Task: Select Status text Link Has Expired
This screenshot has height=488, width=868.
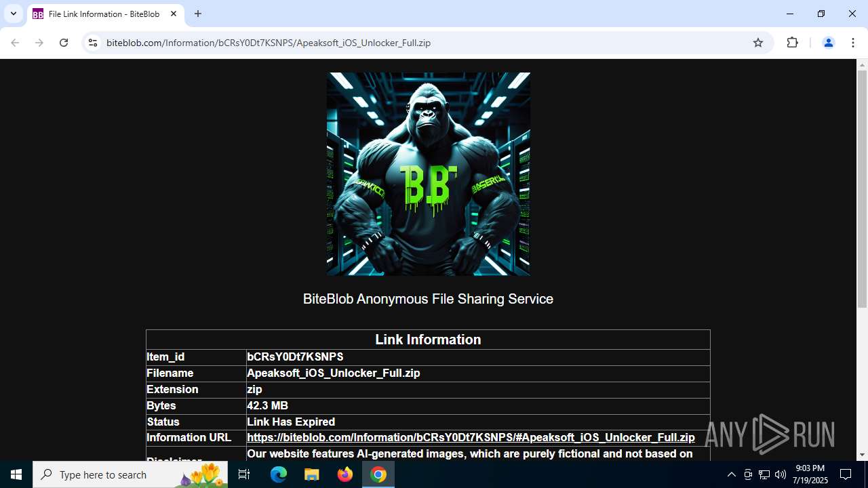Action: click(291, 422)
